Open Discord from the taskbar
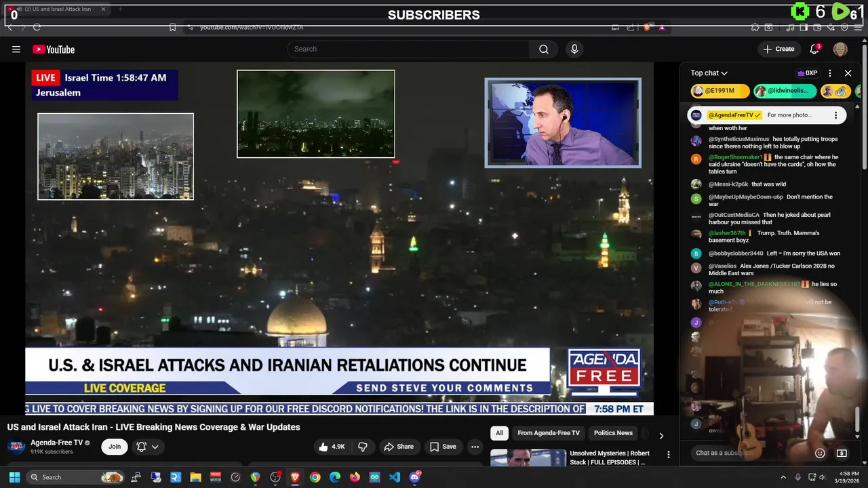 [x=415, y=477]
